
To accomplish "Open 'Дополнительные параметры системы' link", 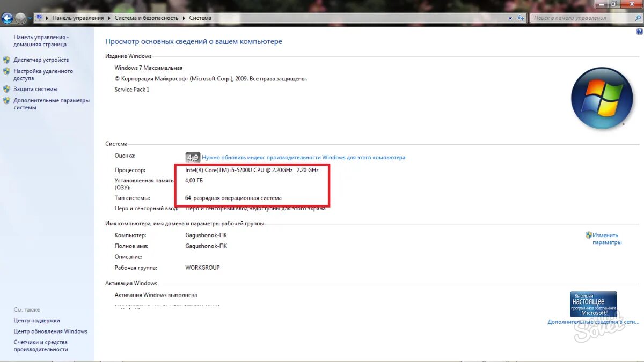I will [52, 104].
